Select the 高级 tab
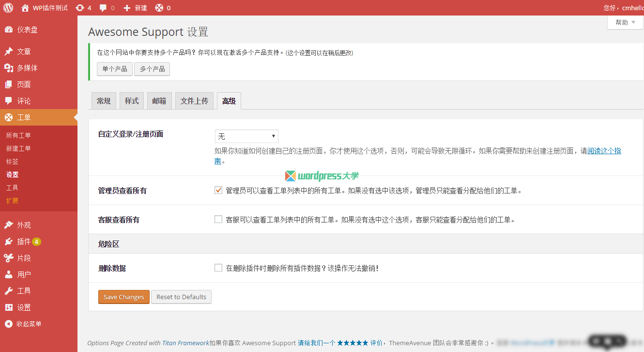Image resolution: width=644 pixels, height=352 pixels. (x=229, y=101)
